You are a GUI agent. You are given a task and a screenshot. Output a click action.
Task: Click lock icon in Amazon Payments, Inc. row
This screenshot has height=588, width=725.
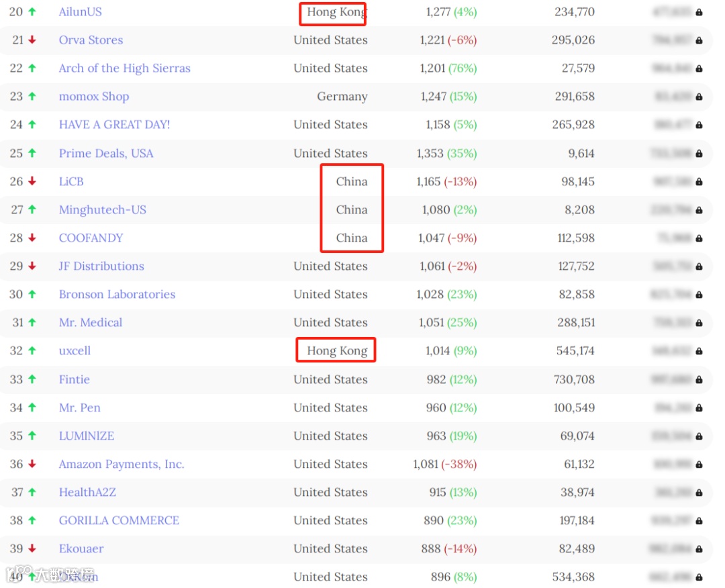(x=699, y=464)
